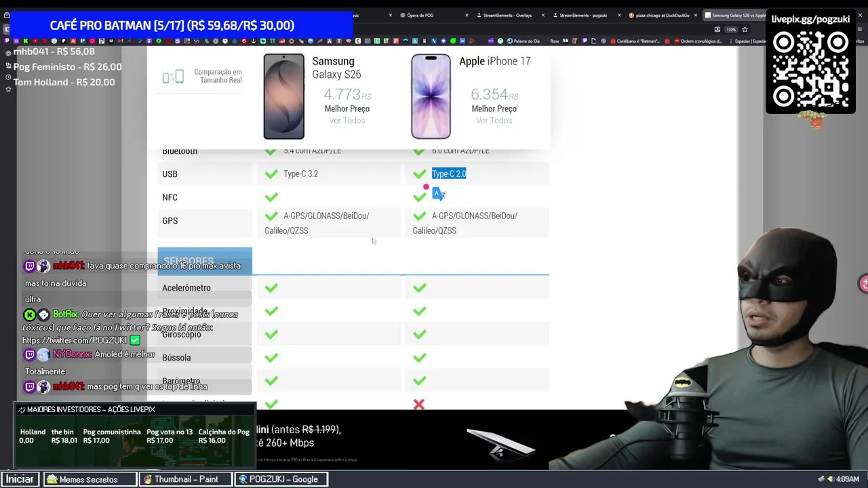
Task: Click BotRix username in chat
Action: coord(65,314)
